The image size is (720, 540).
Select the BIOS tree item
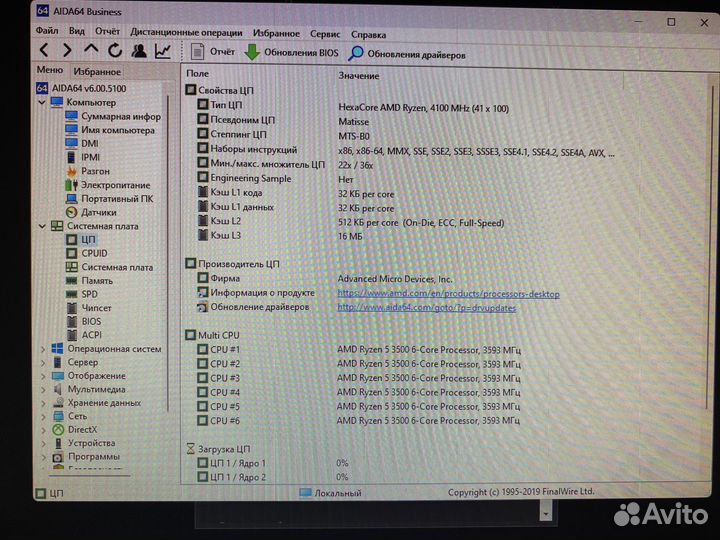pos(84,321)
